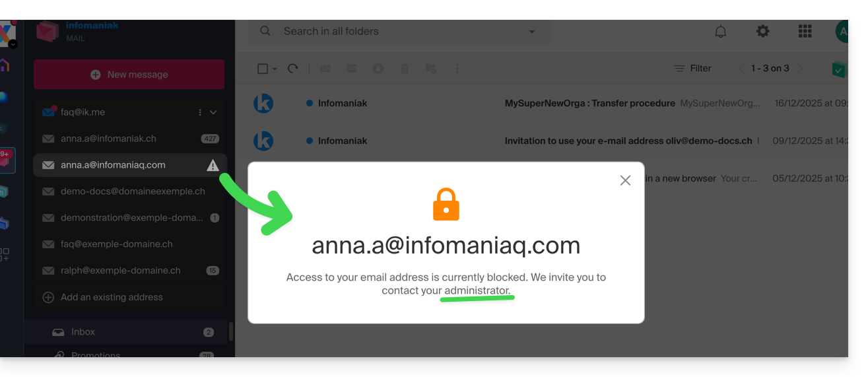Expand the search options dropdown arrow
The height and width of the screenshot is (377, 868).
[x=532, y=32]
